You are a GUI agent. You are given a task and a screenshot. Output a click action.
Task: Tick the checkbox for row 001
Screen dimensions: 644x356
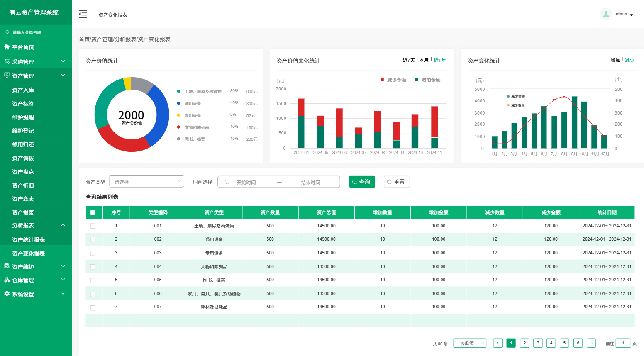93,226
